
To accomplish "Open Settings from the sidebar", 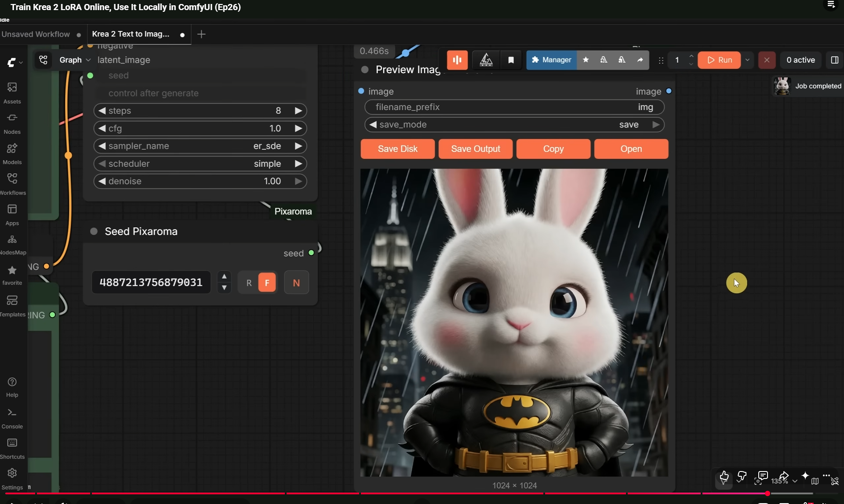I will pos(12,479).
